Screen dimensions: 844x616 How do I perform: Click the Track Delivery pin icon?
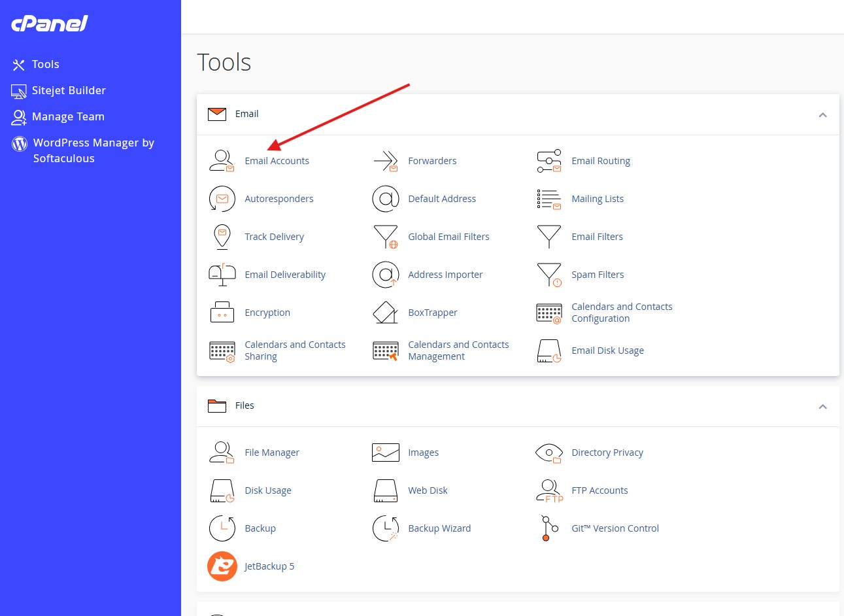[x=222, y=237]
